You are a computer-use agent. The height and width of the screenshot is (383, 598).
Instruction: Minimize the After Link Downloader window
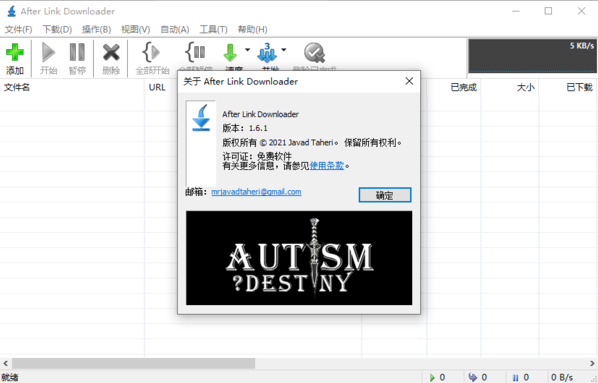point(516,11)
